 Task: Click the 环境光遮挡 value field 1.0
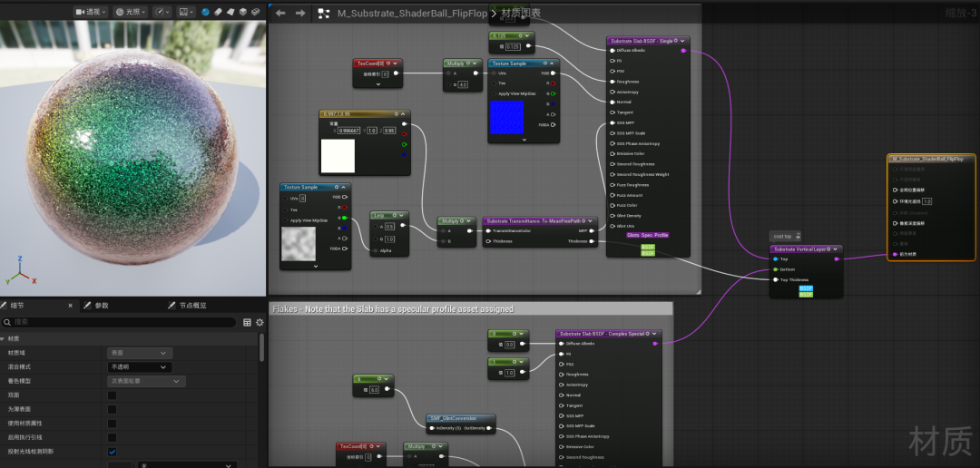pos(926,202)
